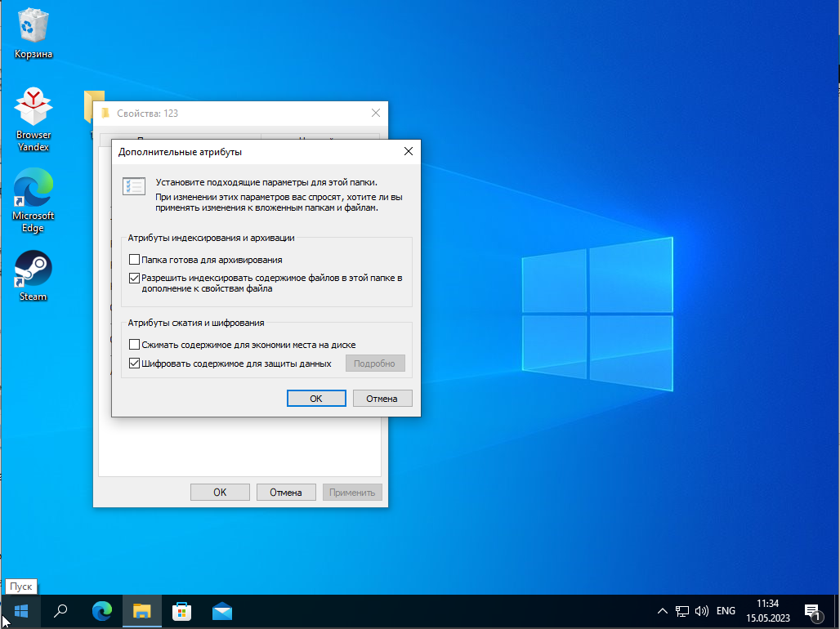Image resolution: width=840 pixels, height=629 pixels.
Task: Open the volume control tray icon
Action: pyautogui.click(x=702, y=611)
